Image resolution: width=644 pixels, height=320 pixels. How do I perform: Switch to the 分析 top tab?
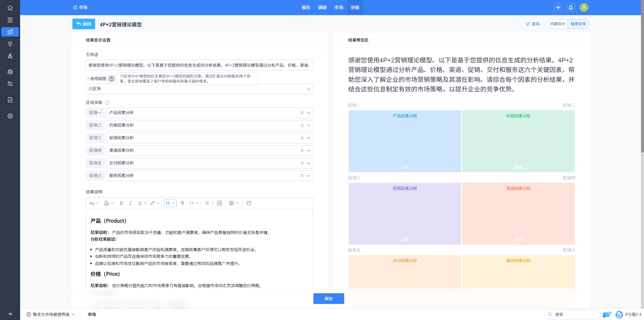pyautogui.click(x=355, y=8)
